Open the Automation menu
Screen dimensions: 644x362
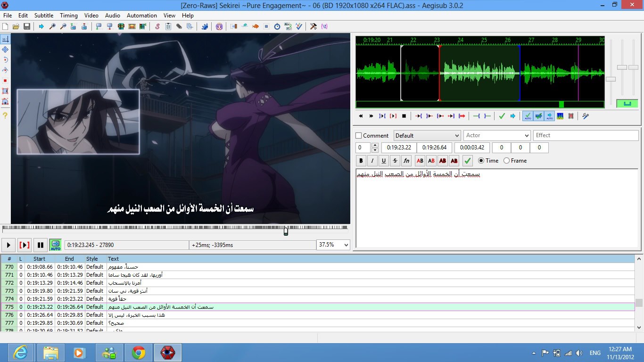142,16
